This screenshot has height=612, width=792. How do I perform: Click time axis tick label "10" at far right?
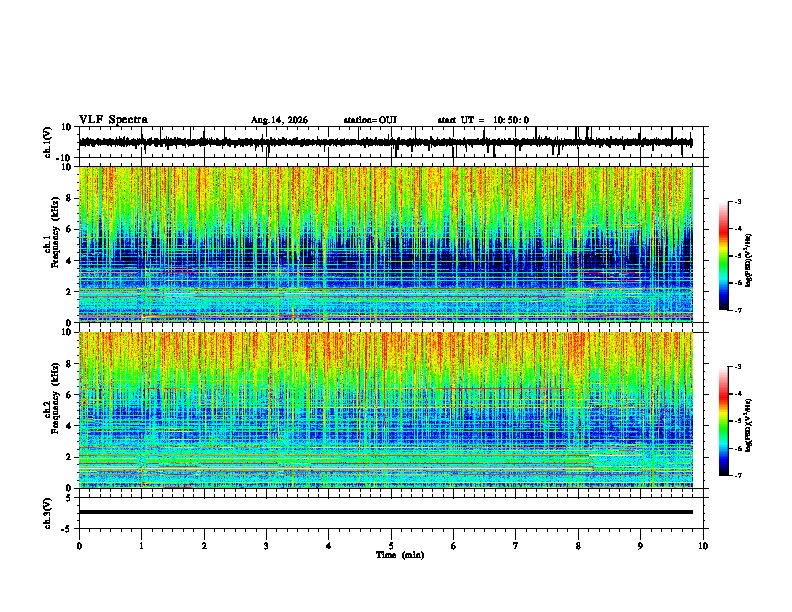click(x=703, y=546)
